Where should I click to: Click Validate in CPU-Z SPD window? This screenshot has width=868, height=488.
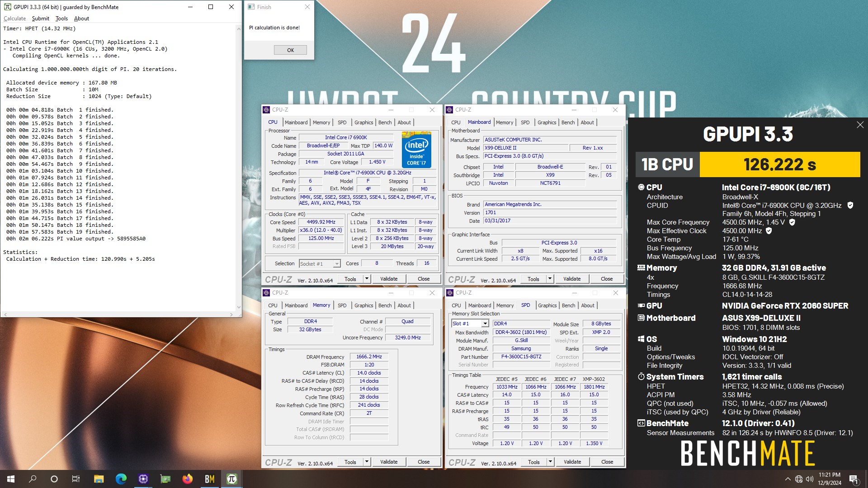click(x=572, y=462)
